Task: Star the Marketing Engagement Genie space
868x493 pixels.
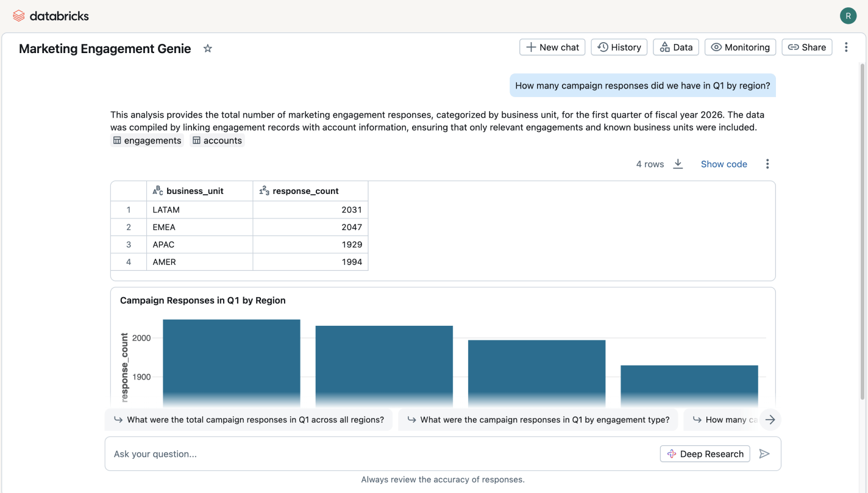Action: click(x=208, y=48)
